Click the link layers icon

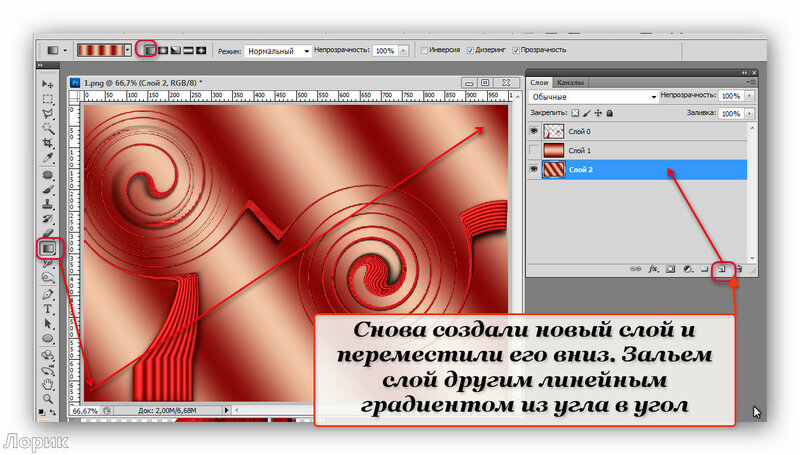636,269
